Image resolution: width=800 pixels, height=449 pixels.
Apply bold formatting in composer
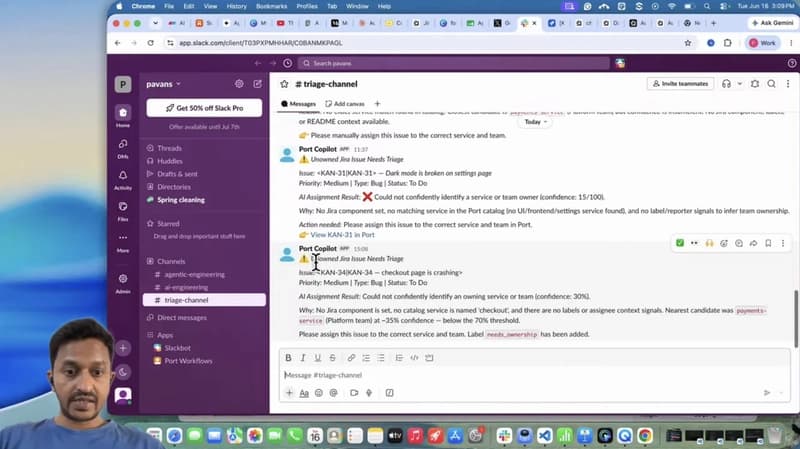tap(288, 358)
